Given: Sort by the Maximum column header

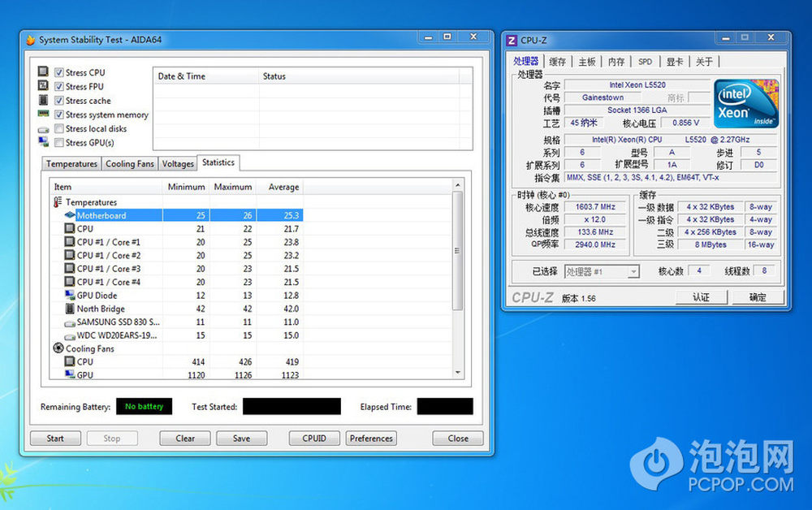Looking at the screenshot, I should click(x=233, y=187).
